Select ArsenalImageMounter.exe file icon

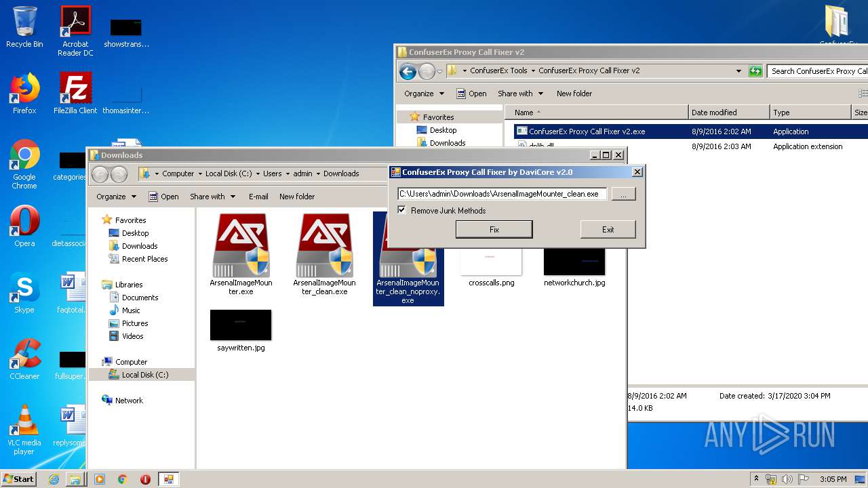pyautogui.click(x=241, y=255)
